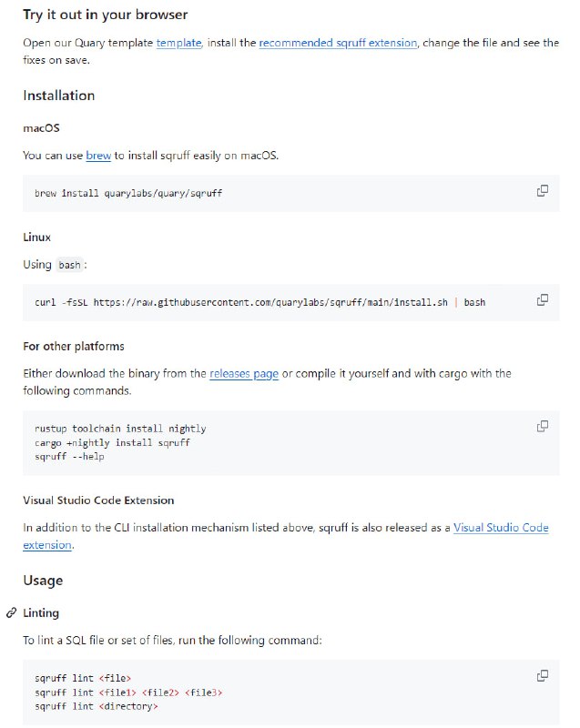Copy the brew install command
The height and width of the screenshot is (728, 580).
[x=543, y=192]
